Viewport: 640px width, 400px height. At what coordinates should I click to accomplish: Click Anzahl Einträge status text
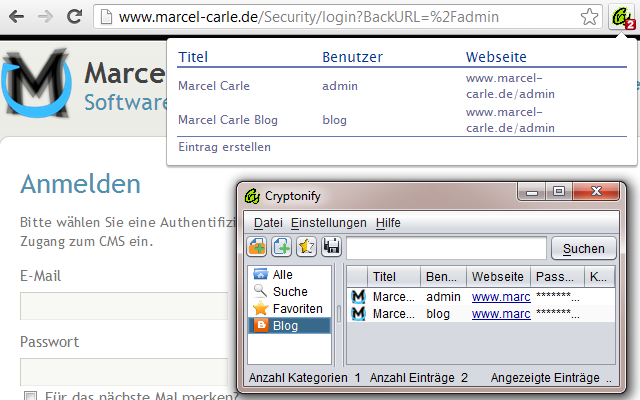pyautogui.click(x=419, y=378)
